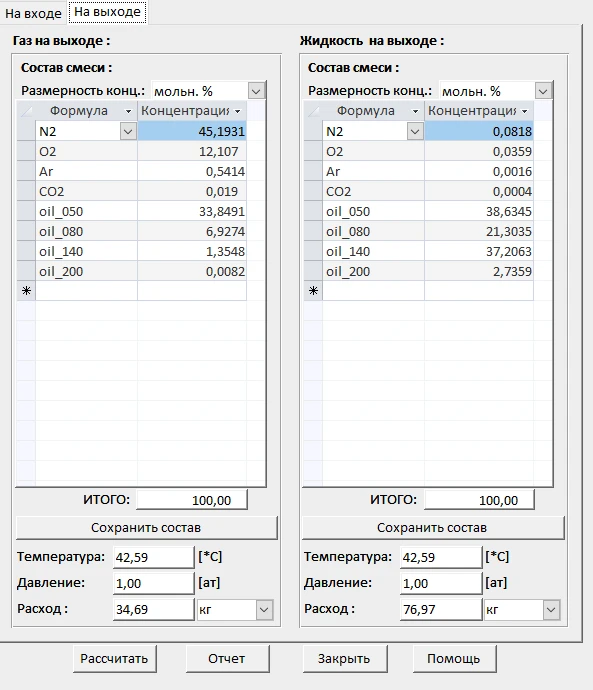Open liquid concentration units dropdown 'мольн. %'
The width and height of the screenshot is (593, 690).
543,91
